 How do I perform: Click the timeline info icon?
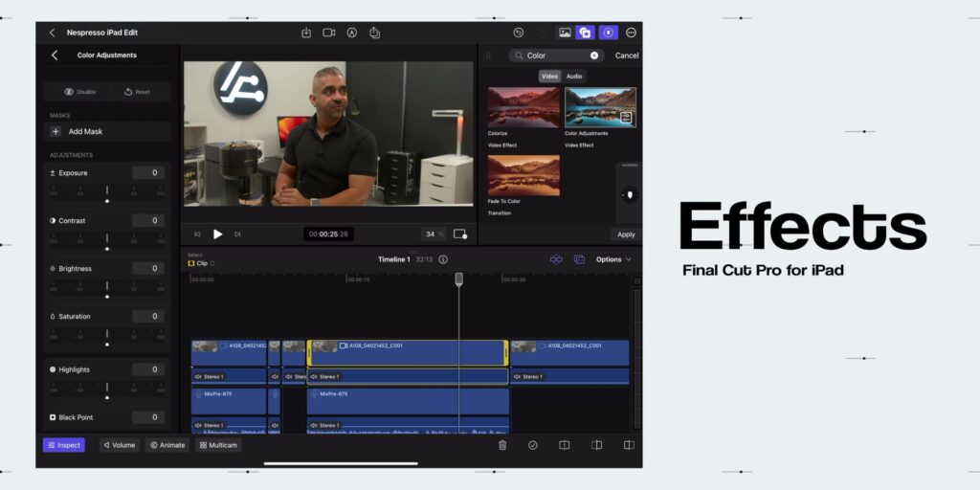click(x=443, y=259)
